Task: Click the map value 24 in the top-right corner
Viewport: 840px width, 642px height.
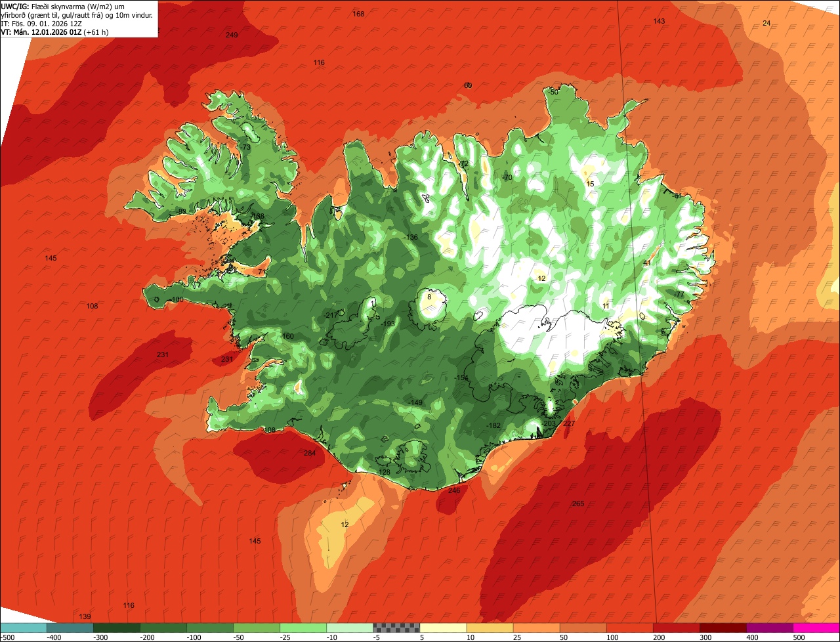Action: click(766, 23)
